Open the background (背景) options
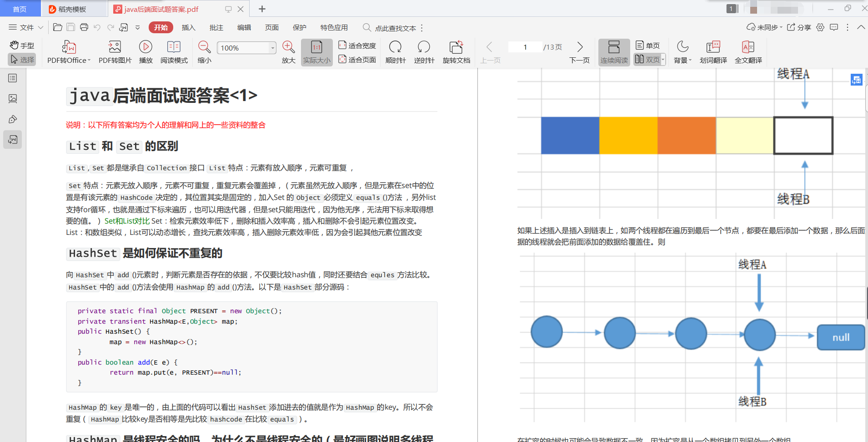The height and width of the screenshot is (442, 868). 682,52
